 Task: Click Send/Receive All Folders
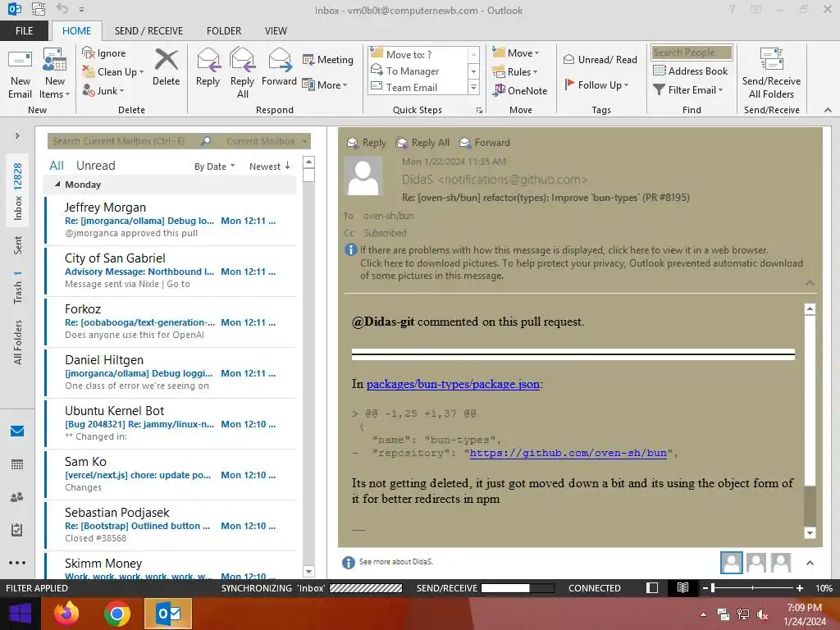click(x=771, y=74)
